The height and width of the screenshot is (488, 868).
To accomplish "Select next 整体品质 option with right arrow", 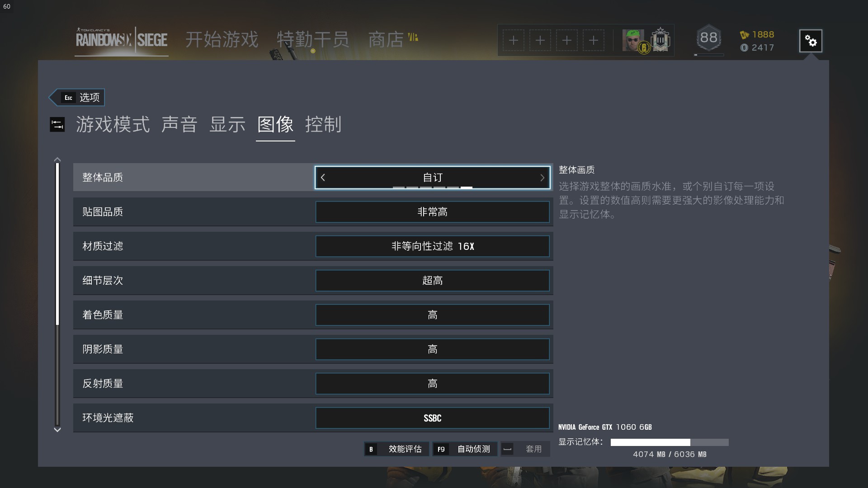I will [542, 178].
